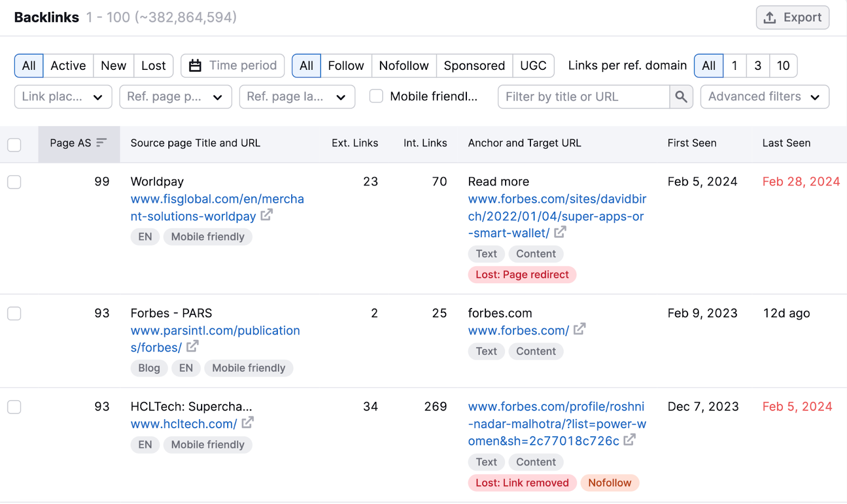Click the Read more anchor text

(x=498, y=182)
